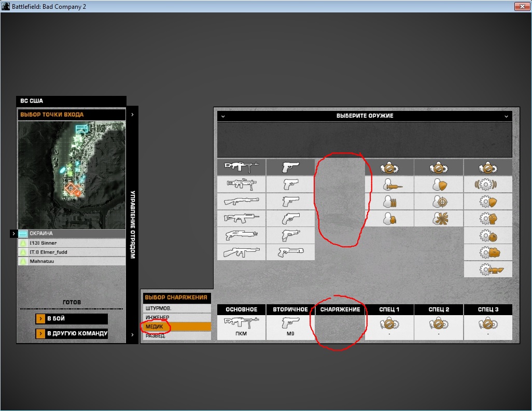This screenshot has width=532, height=411.
Task: Choose the tracer dart gun icon
Action: tap(290, 252)
